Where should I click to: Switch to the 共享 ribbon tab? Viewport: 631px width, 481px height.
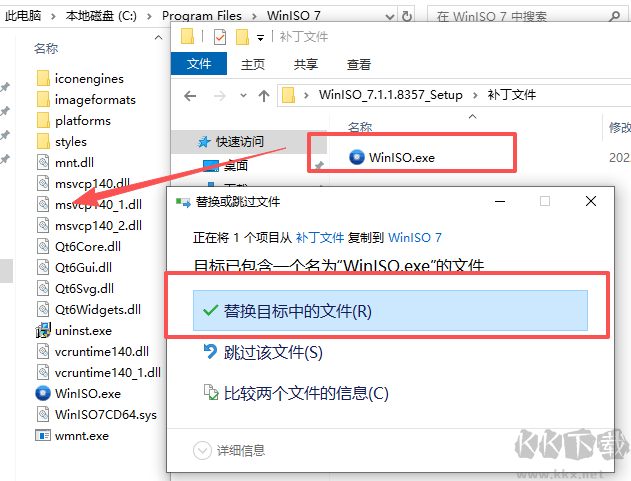tap(306, 64)
